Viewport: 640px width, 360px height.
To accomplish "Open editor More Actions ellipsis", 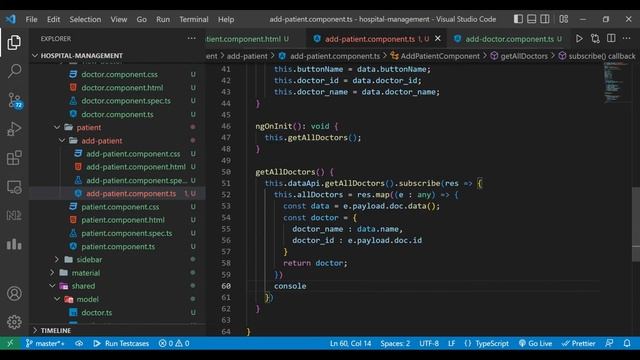I will pos(627,38).
